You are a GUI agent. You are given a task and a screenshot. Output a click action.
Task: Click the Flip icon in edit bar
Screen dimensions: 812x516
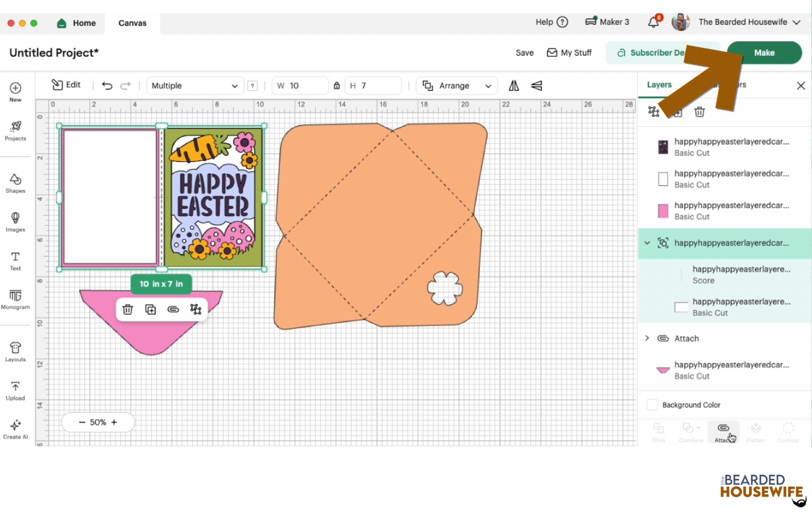click(x=514, y=86)
